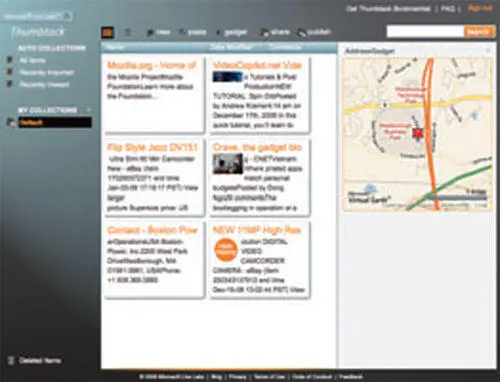Image resolution: width=500 pixels, height=382 pixels.
Task: Click the Recently Viewed collection icon
Action: tap(10, 84)
